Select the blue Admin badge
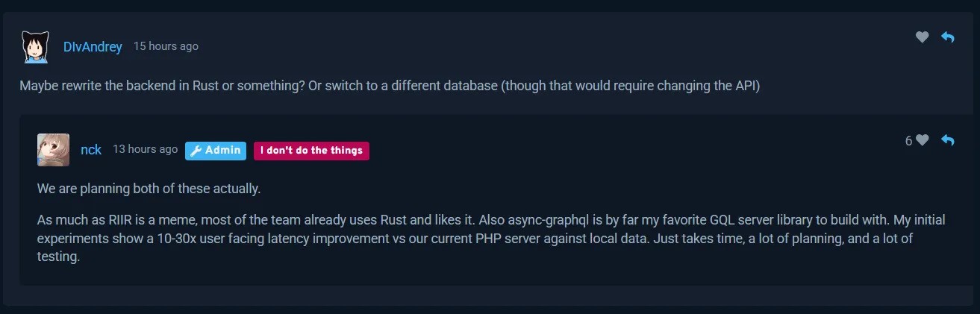 point(216,151)
